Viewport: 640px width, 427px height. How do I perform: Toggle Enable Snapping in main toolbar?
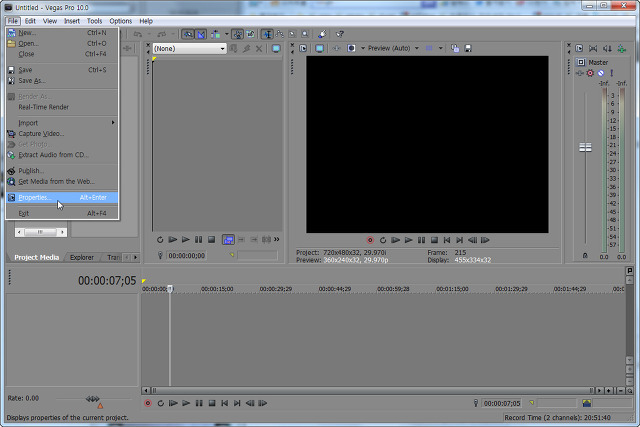188,34
